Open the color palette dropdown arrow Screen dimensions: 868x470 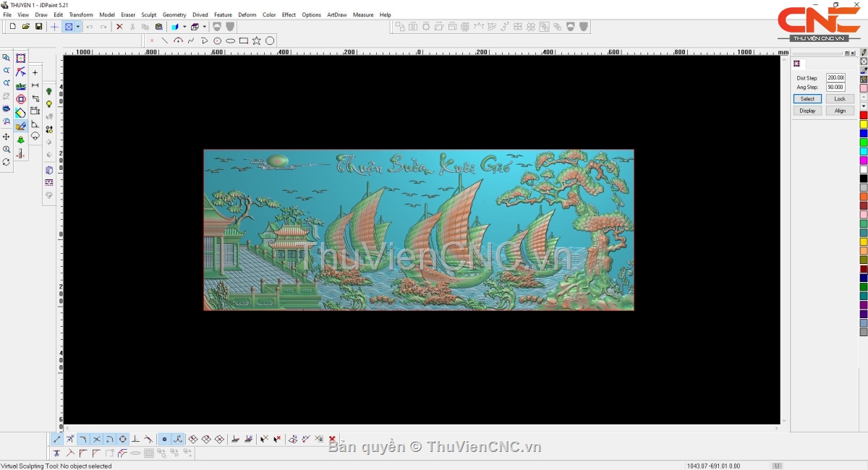tap(864, 106)
